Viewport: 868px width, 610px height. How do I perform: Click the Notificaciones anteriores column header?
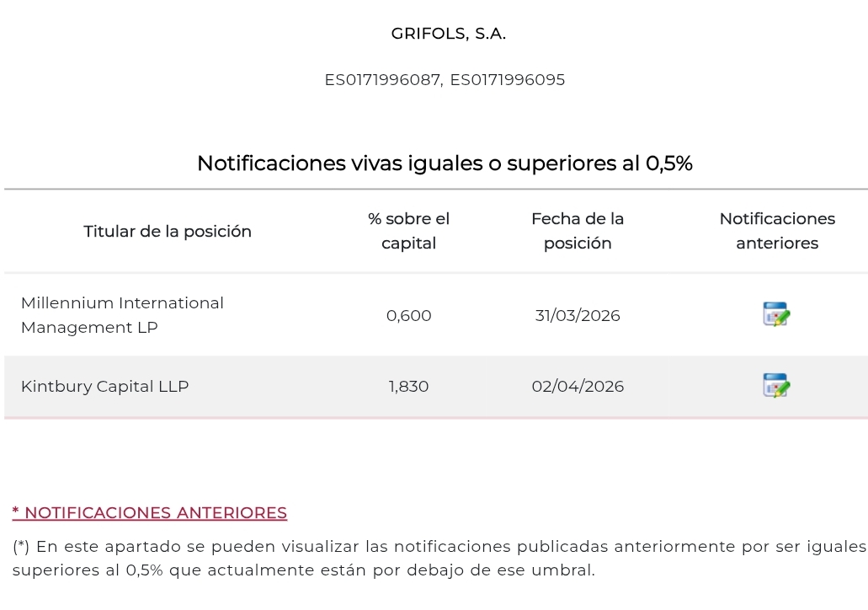coord(776,231)
